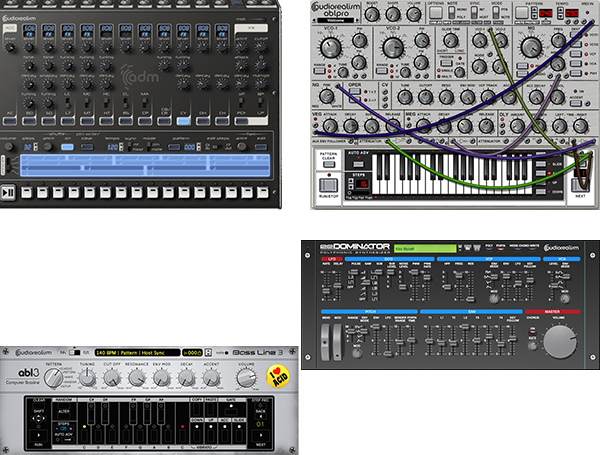The width and height of the screenshot is (600, 455).
Task: Click the NEXT button in ABL Pro
Action: (x=580, y=186)
